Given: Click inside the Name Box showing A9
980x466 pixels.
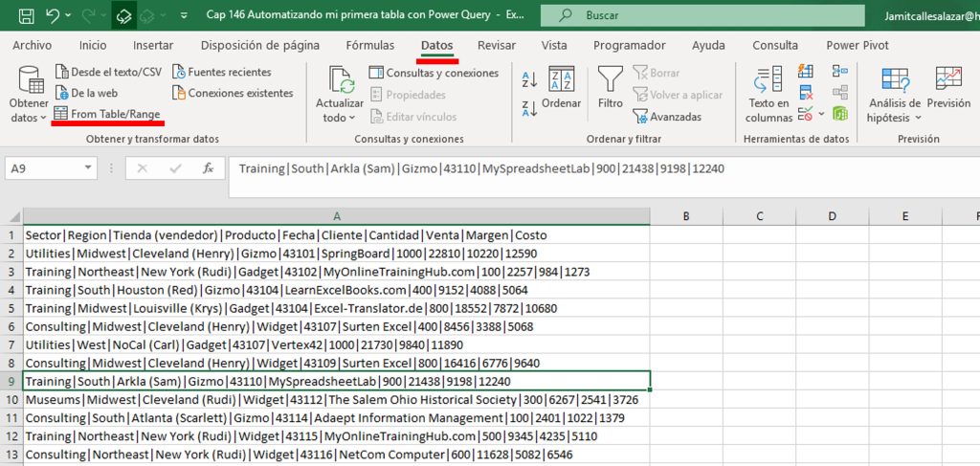Looking at the screenshot, I should click(44, 168).
